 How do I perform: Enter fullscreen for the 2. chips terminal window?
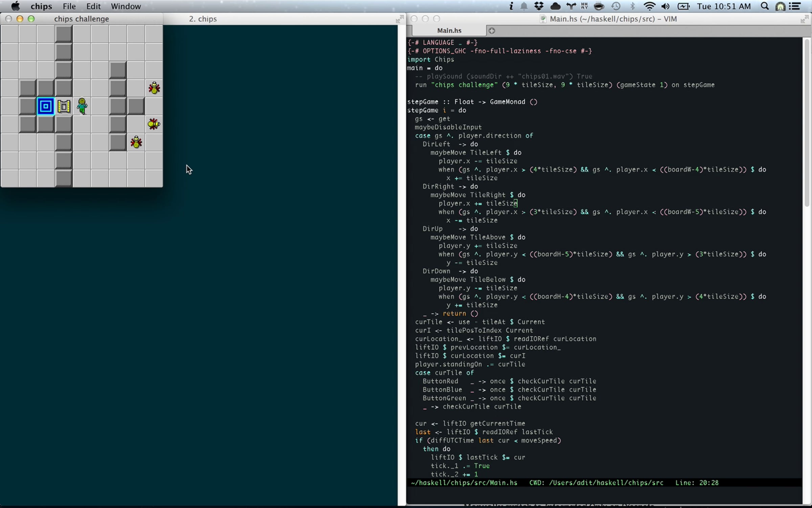click(400, 19)
